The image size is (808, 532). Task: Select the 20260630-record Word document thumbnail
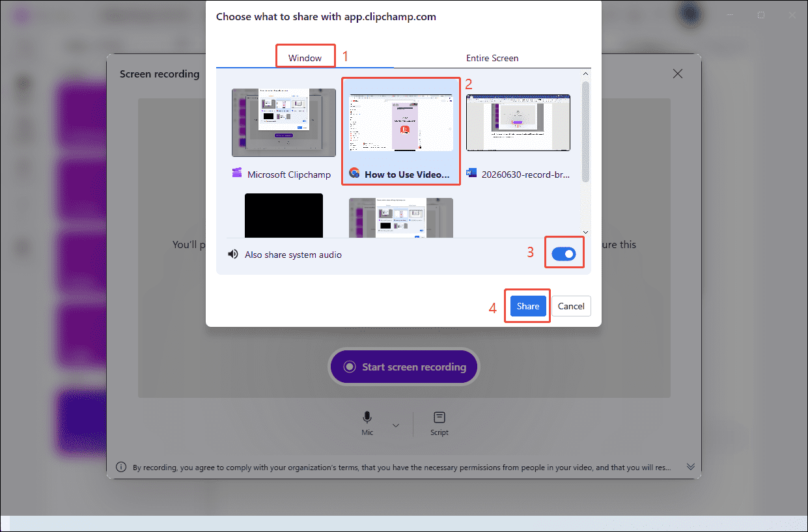[518, 122]
